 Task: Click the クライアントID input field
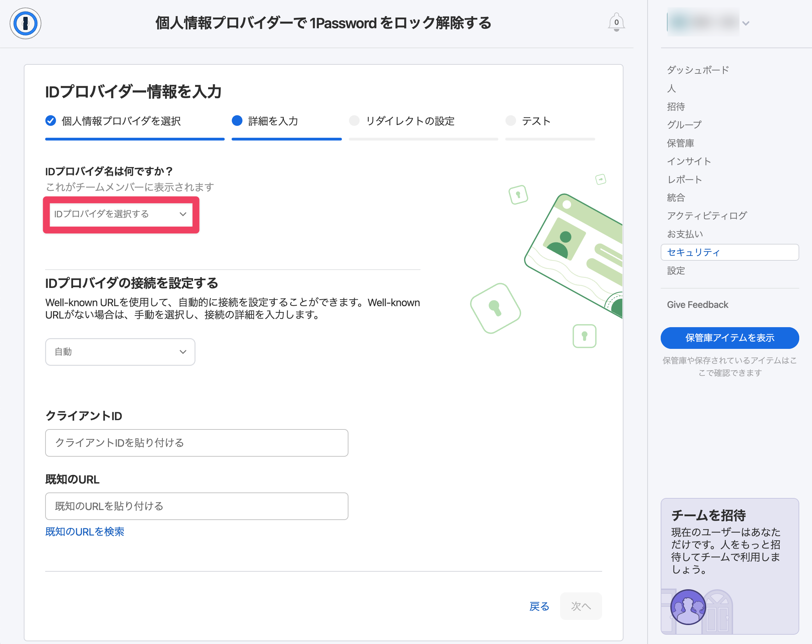pyautogui.click(x=196, y=443)
